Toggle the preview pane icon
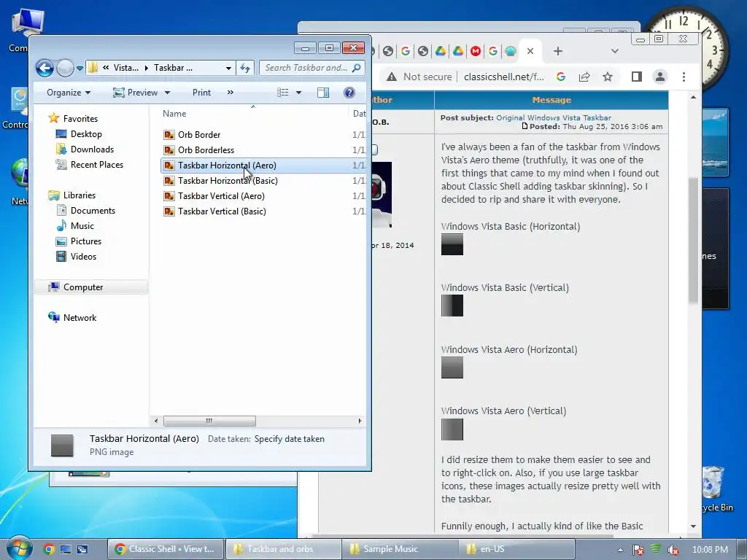This screenshot has height=560, width=747. pos(323,93)
